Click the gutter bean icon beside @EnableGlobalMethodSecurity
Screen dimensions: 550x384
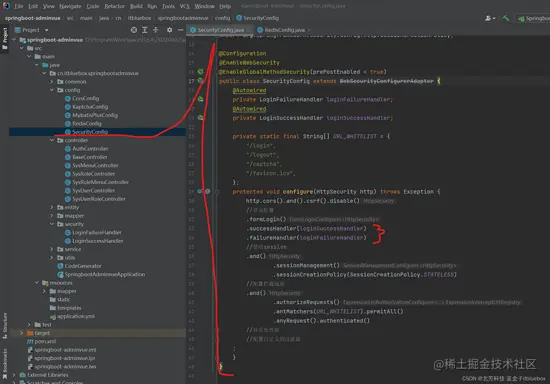point(200,72)
